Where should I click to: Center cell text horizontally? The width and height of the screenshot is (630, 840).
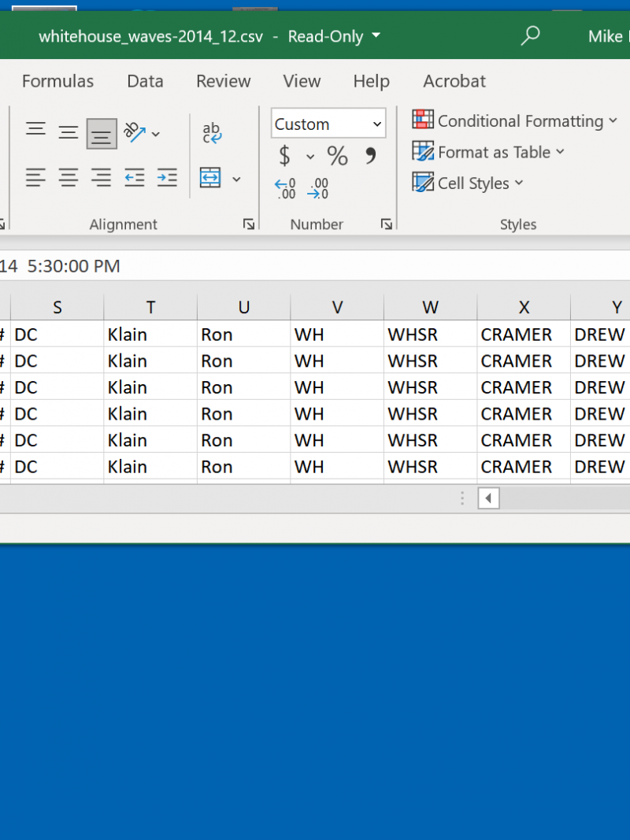point(69,178)
